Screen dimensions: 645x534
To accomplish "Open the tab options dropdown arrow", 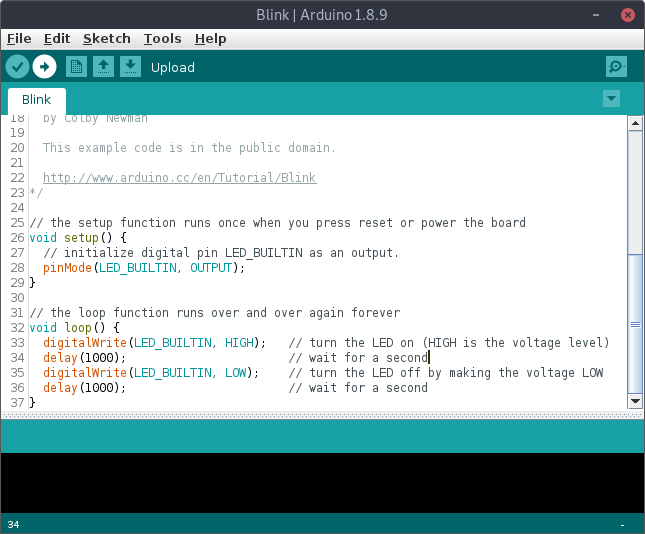I will coord(612,99).
